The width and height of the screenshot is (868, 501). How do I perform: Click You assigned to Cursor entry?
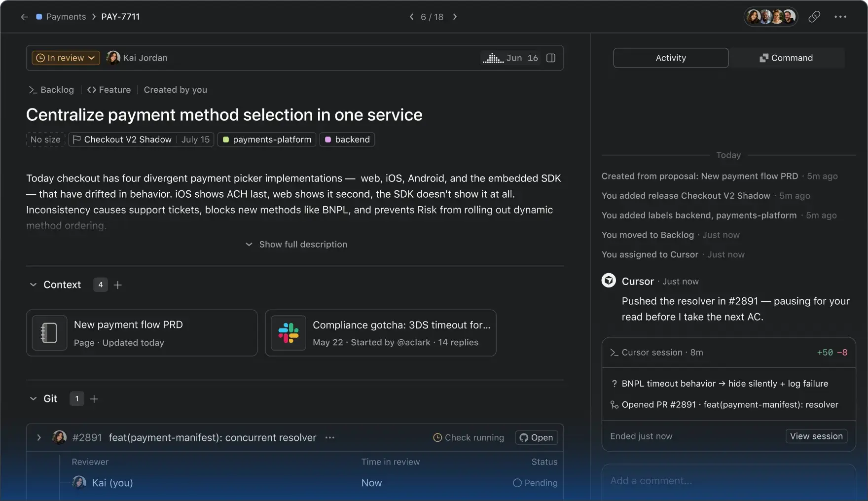click(x=673, y=254)
